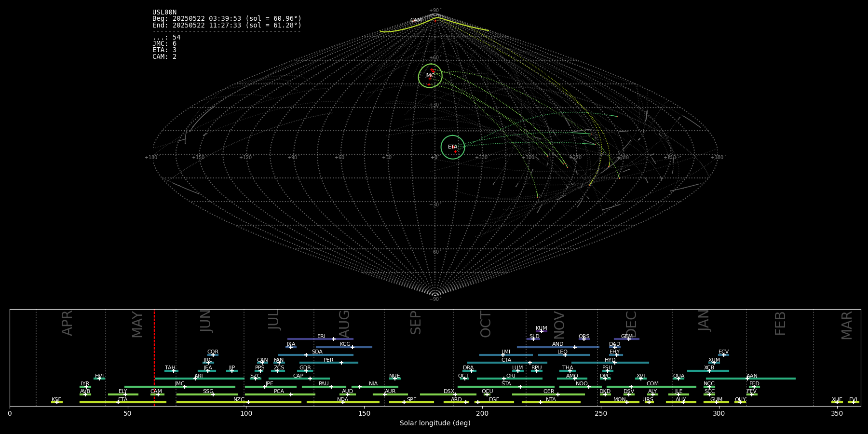
Task: Click the XHE shower label in timeline
Action: (x=837, y=400)
